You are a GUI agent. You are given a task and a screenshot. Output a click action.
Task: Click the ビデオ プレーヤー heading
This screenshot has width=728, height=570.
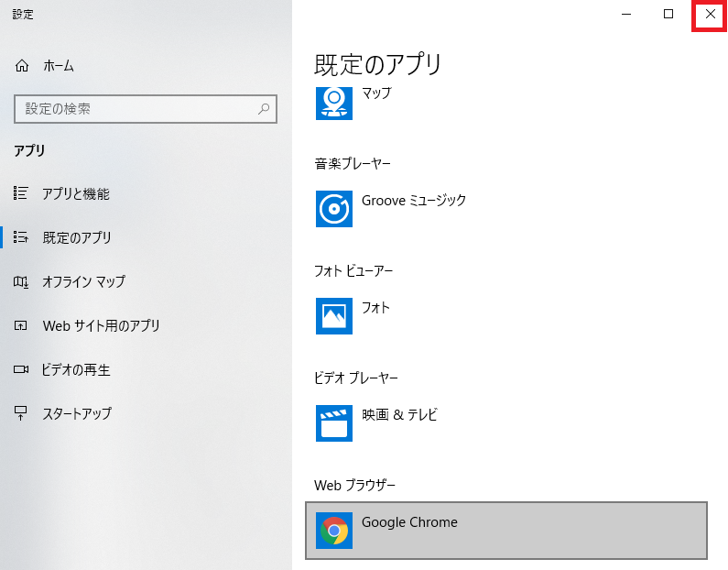[356, 378]
